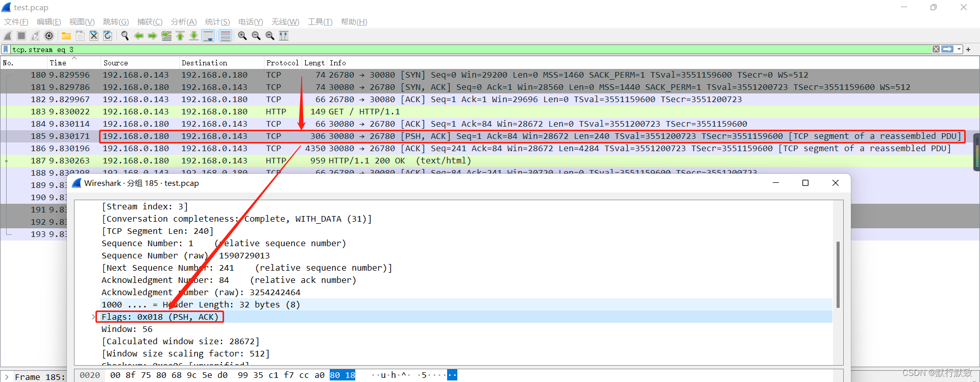The image size is (980, 382).
Task: Open the 跳转(G) menu
Action: pyautogui.click(x=116, y=22)
